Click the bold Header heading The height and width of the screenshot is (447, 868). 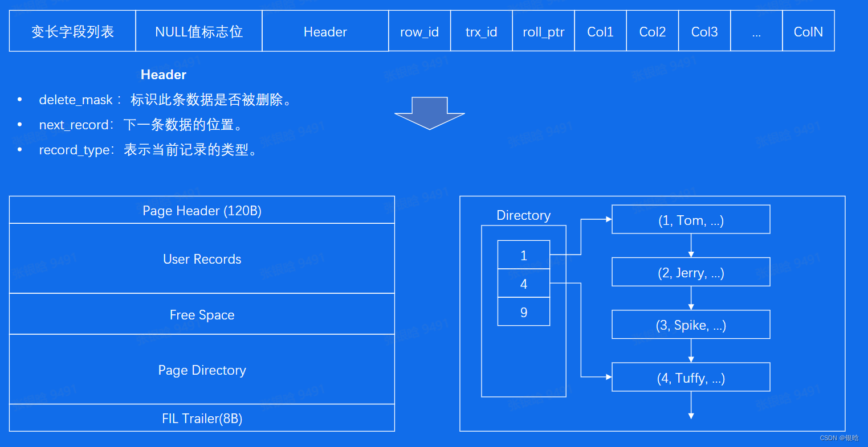[x=164, y=75]
